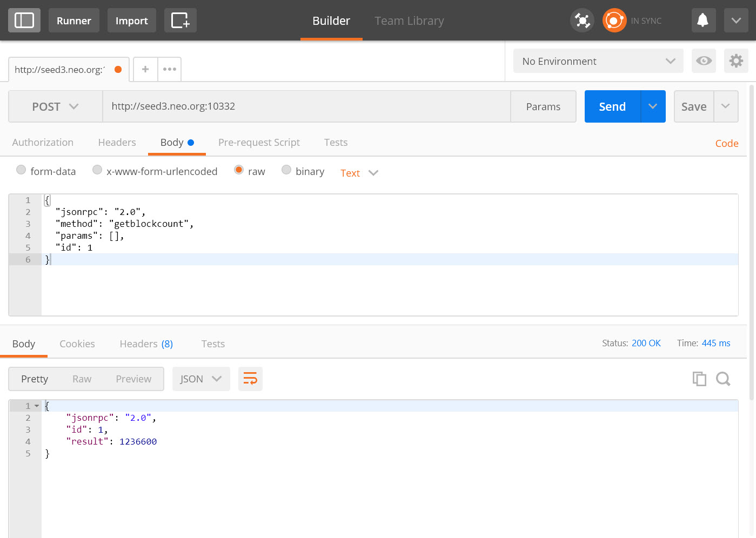Open the request Headers tab

click(x=117, y=143)
